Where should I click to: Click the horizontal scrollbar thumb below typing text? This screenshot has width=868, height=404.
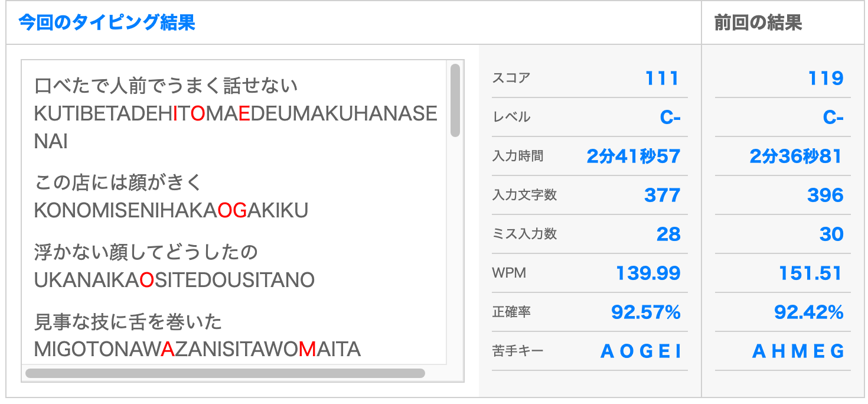(x=225, y=373)
